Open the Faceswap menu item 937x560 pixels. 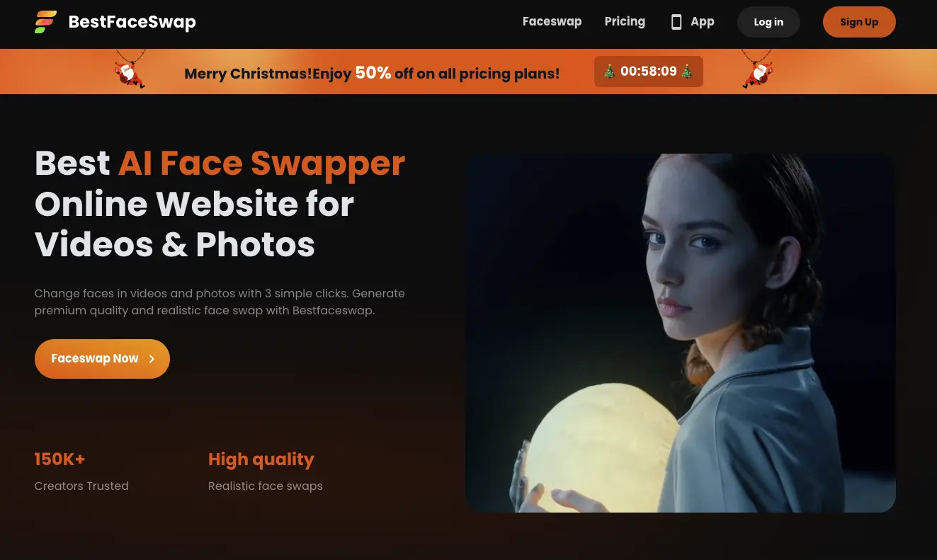pyautogui.click(x=552, y=21)
